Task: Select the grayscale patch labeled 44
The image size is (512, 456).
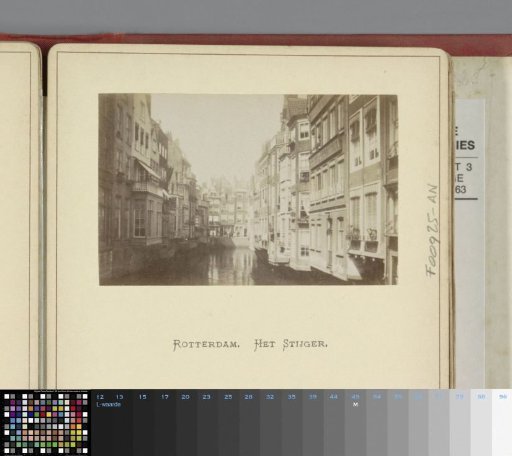Action: [x=334, y=422]
